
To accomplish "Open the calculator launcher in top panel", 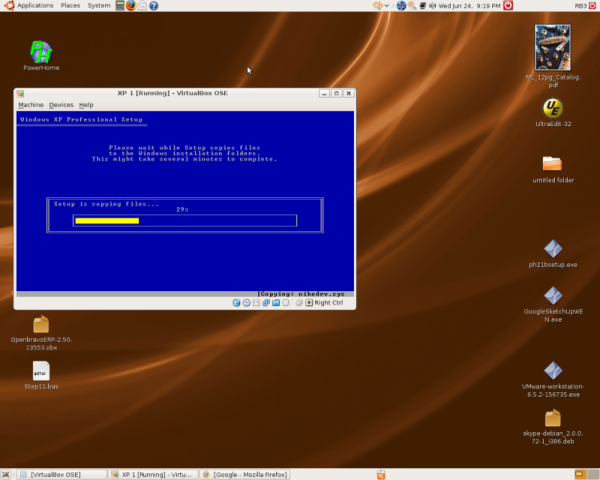I will click(x=120, y=5).
